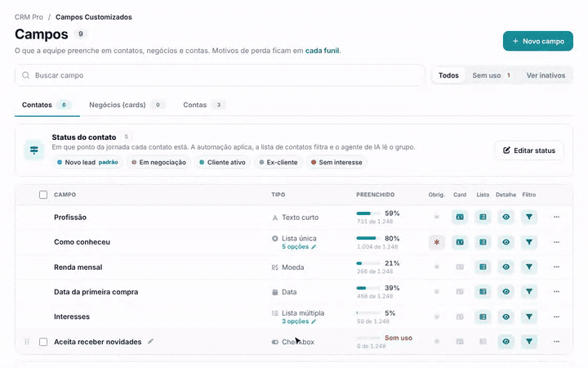Enable required asterisk for Data da primeira compra
The height and width of the screenshot is (368, 588).
pos(436,292)
